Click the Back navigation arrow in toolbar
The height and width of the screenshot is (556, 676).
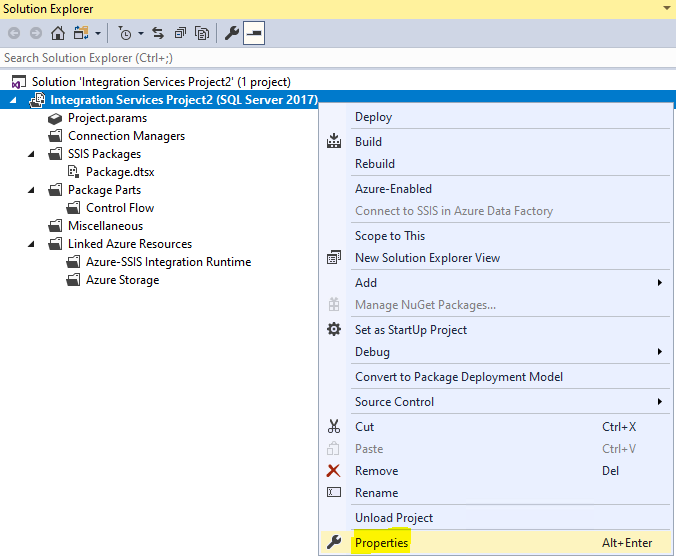14,33
